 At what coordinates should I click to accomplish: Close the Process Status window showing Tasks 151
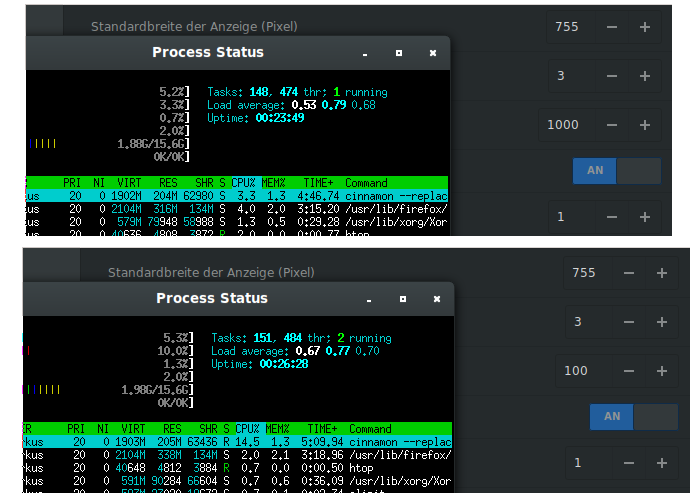point(437,299)
